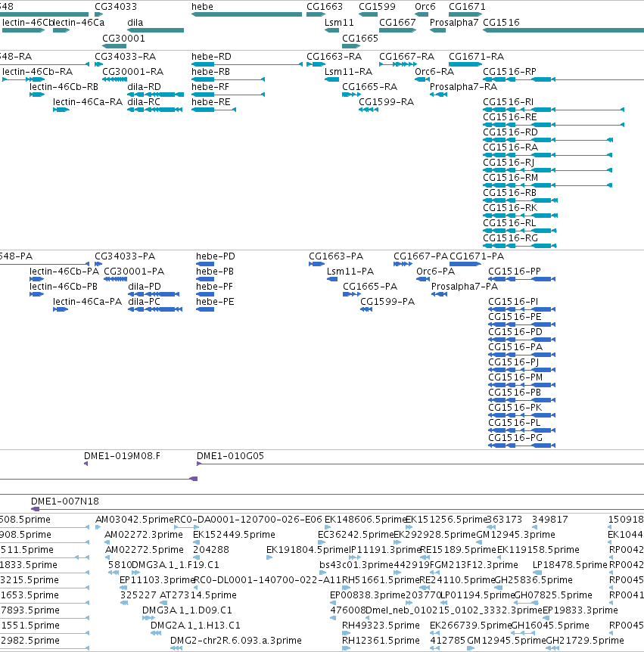This screenshot has height=652, width=644.
Task: Click the dila gene label
Action: coord(135,23)
